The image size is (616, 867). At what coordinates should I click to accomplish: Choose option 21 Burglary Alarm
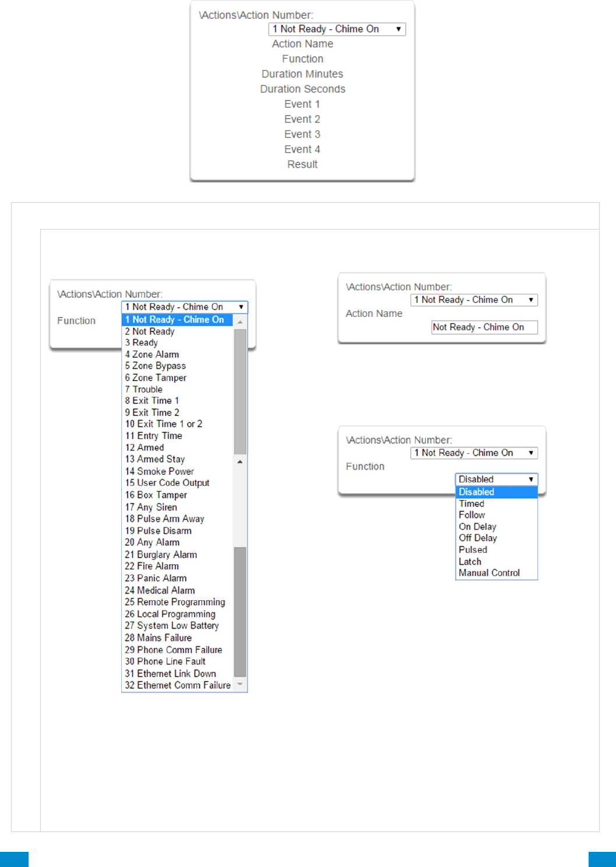[177, 555]
